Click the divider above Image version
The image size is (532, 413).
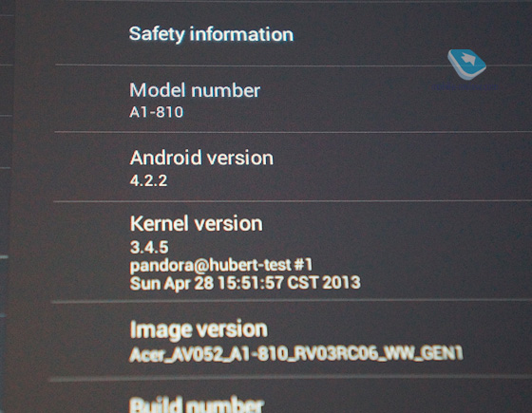point(291,300)
